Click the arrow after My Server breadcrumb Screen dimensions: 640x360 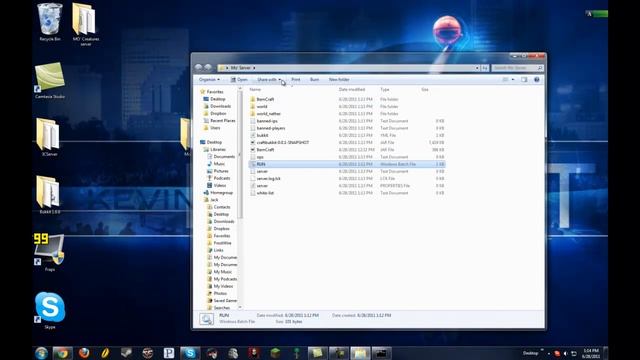click(x=254, y=68)
